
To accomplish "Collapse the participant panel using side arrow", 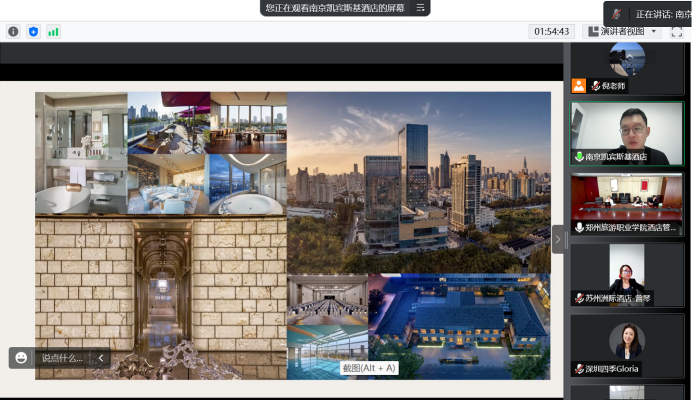I will (558, 239).
